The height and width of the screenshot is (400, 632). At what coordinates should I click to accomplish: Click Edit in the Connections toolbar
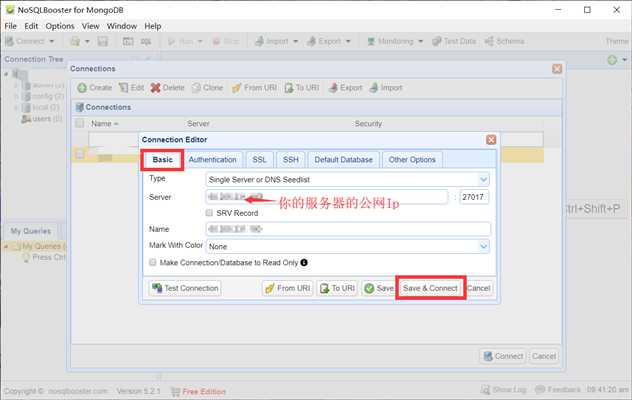click(132, 88)
